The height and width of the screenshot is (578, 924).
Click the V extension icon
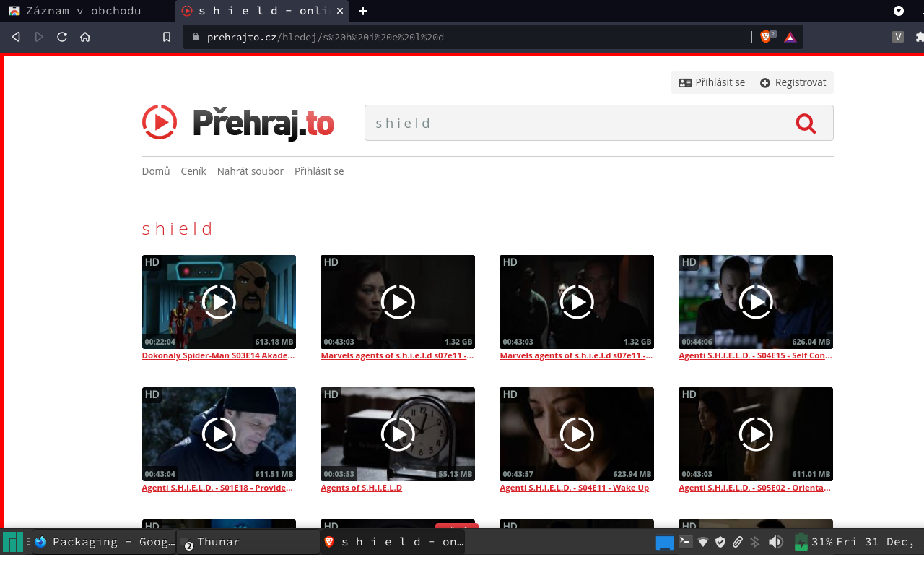point(898,37)
